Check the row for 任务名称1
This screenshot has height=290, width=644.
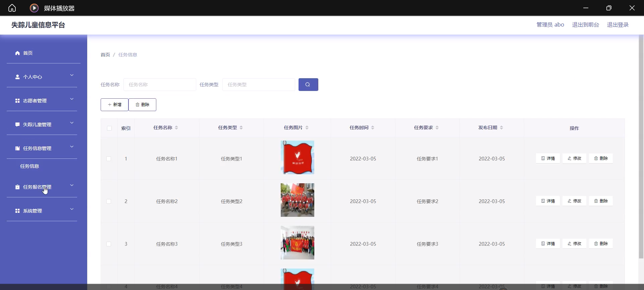click(x=109, y=159)
